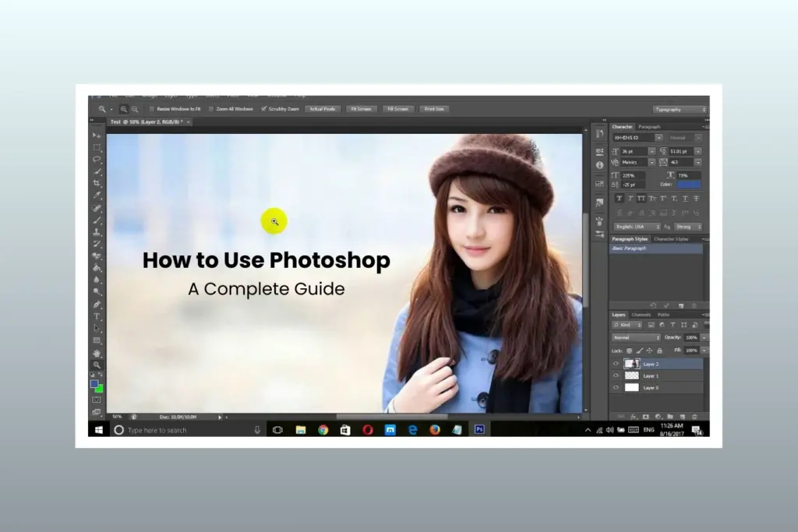The width and height of the screenshot is (798, 532).
Task: Toggle the Scrubby Zoom checkbox
Action: [x=265, y=108]
